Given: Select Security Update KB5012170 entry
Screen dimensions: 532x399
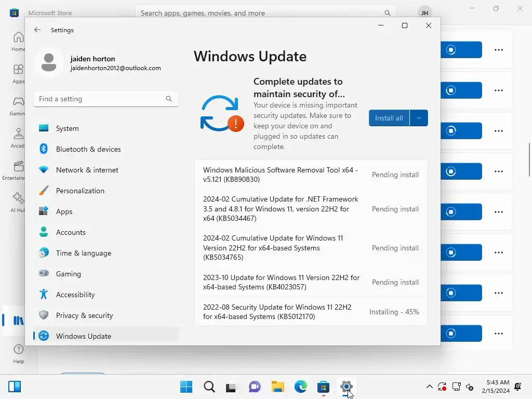Looking at the screenshot, I should tap(311, 312).
